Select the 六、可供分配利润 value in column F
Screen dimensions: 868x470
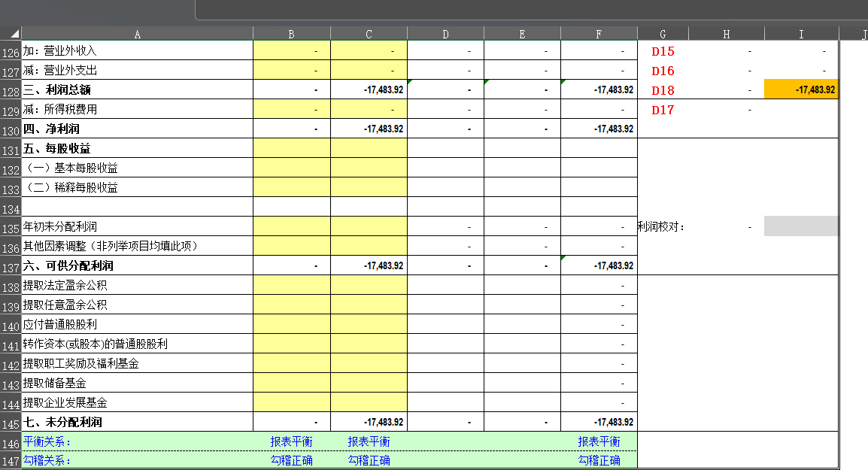click(599, 265)
